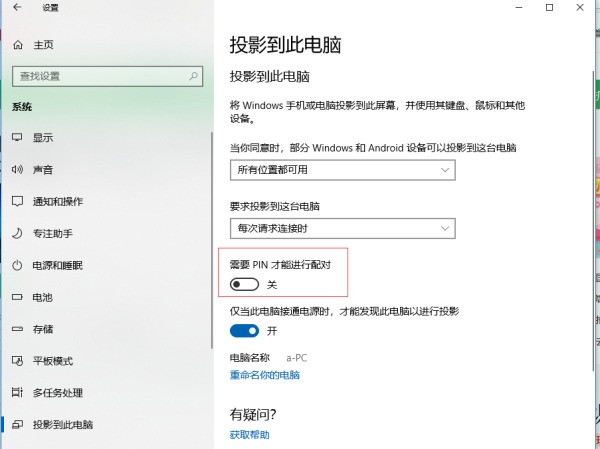Minimize the settings window
Viewport: 600px width, 449px height.
click(519, 7)
